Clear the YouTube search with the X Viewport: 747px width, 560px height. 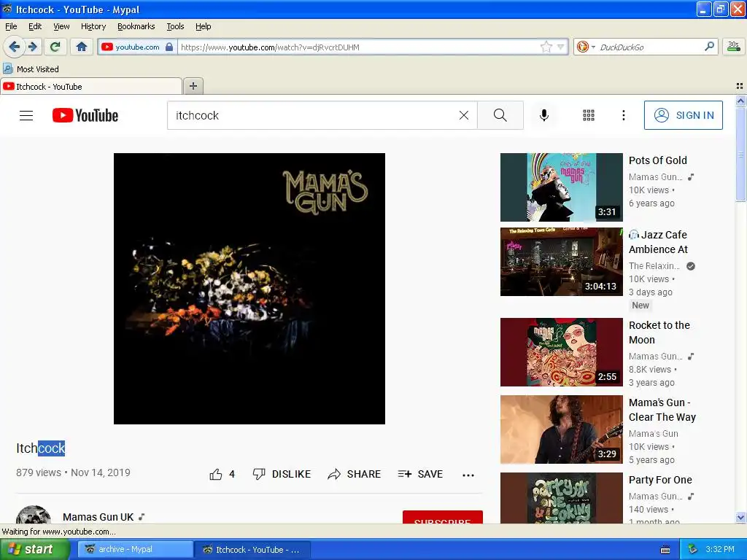(x=463, y=115)
